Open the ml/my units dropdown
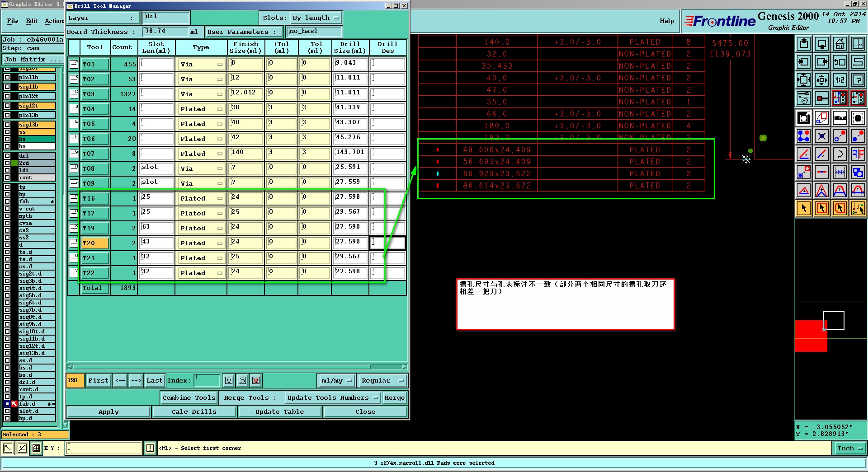 pyautogui.click(x=336, y=381)
